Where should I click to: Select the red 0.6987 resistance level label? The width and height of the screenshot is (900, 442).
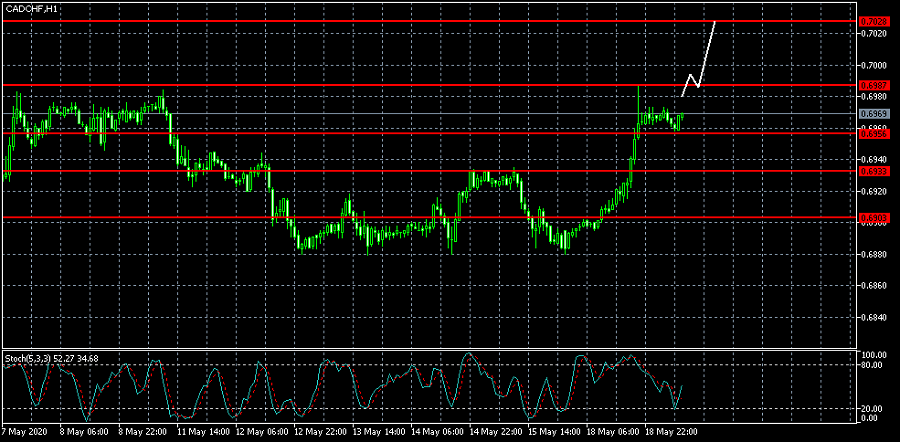click(873, 86)
